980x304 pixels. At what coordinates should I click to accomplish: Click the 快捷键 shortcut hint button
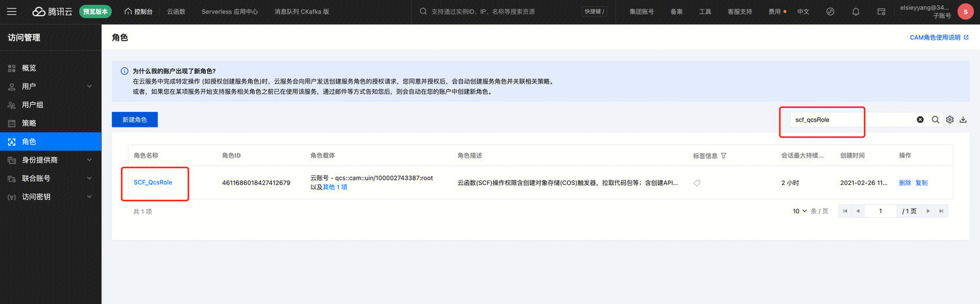[593, 12]
